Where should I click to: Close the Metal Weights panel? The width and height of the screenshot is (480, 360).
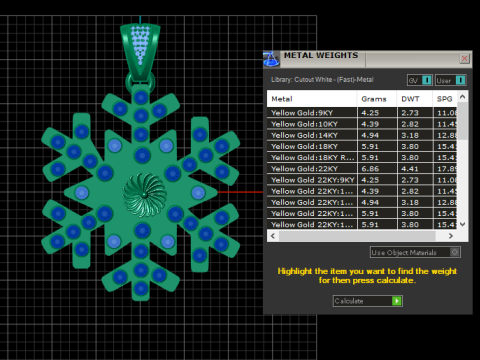coord(464,59)
